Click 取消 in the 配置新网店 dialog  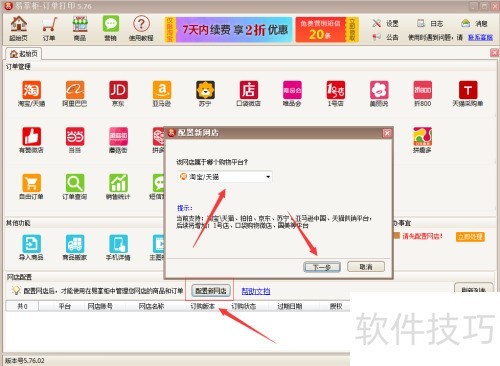366,267
